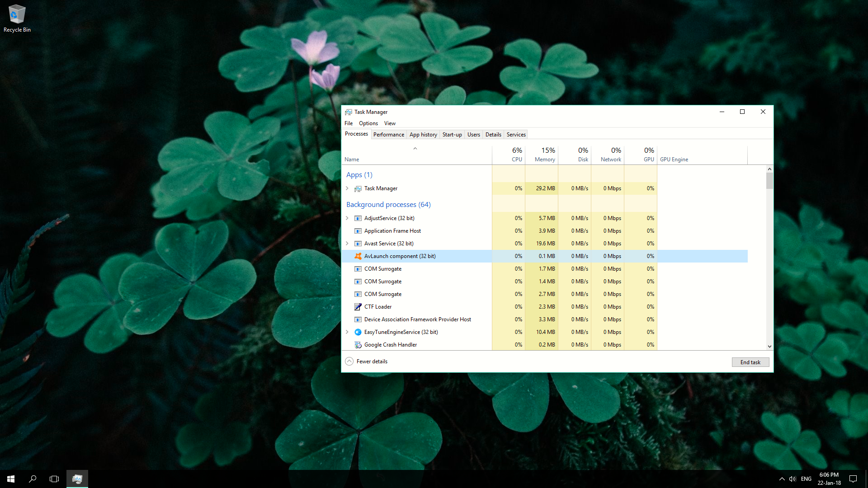The width and height of the screenshot is (868, 488).
Task: Click the scrollbar down arrow
Action: [x=769, y=347]
